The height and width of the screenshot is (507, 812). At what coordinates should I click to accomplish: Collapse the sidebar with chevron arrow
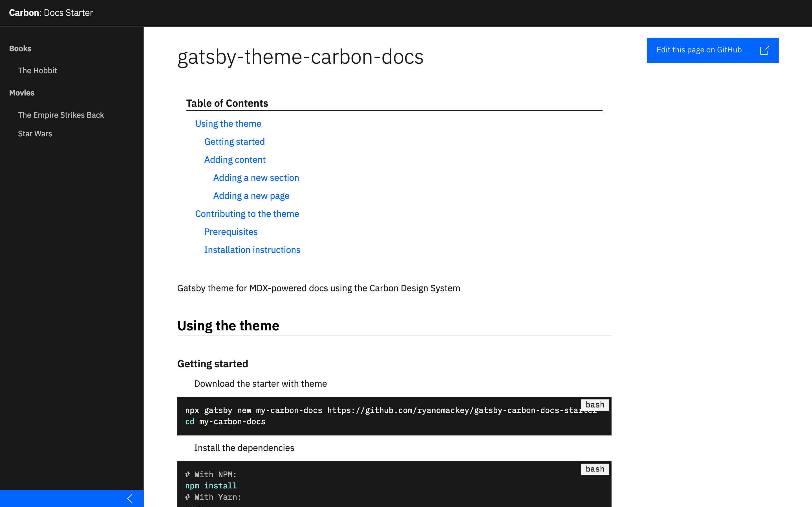[x=130, y=498]
